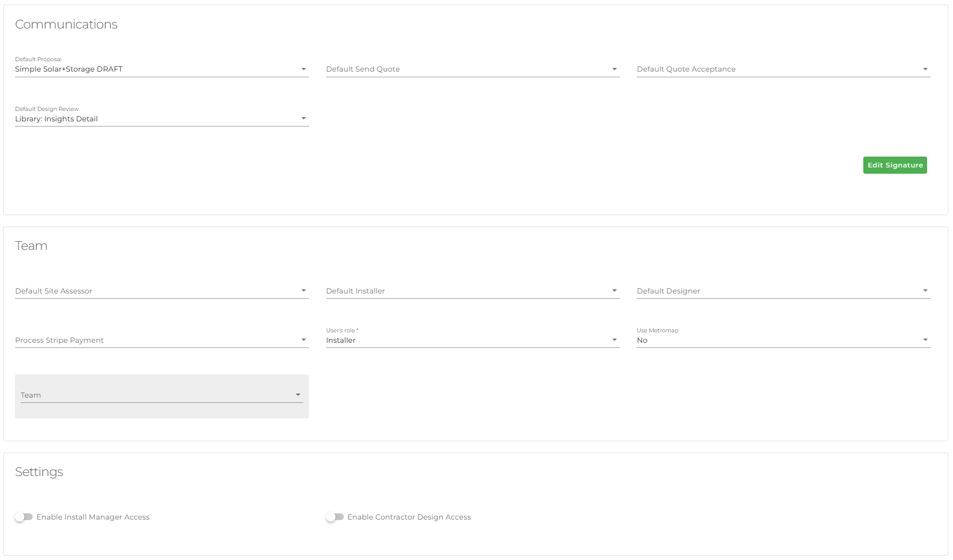Viewport: 953px width, 560px height.
Task: Click the Default Proposal dropdown arrow
Action: (x=304, y=69)
